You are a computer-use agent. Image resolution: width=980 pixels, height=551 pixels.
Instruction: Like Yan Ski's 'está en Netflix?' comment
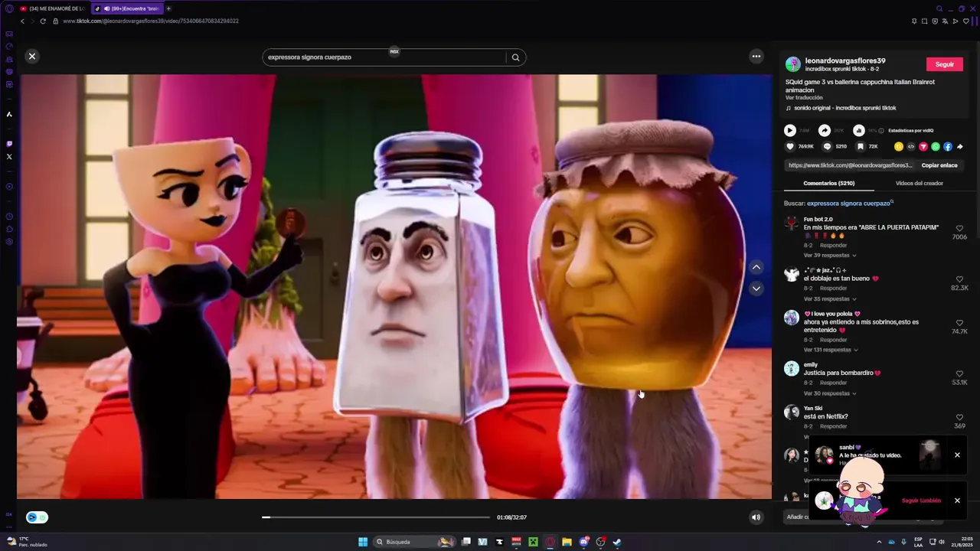click(x=959, y=417)
